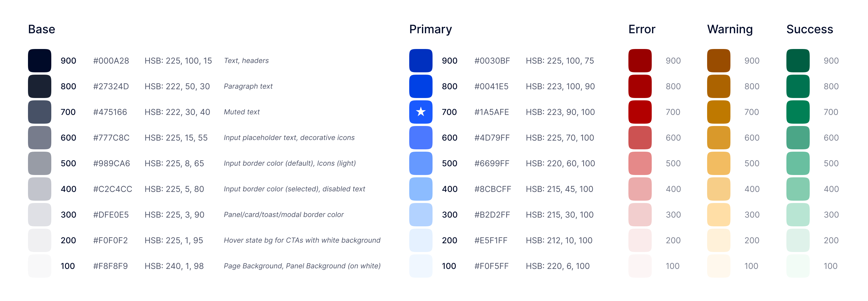Screen dimensions: 868x301
Task: Pick the Primary 500 light blue swatch
Action: point(421,163)
